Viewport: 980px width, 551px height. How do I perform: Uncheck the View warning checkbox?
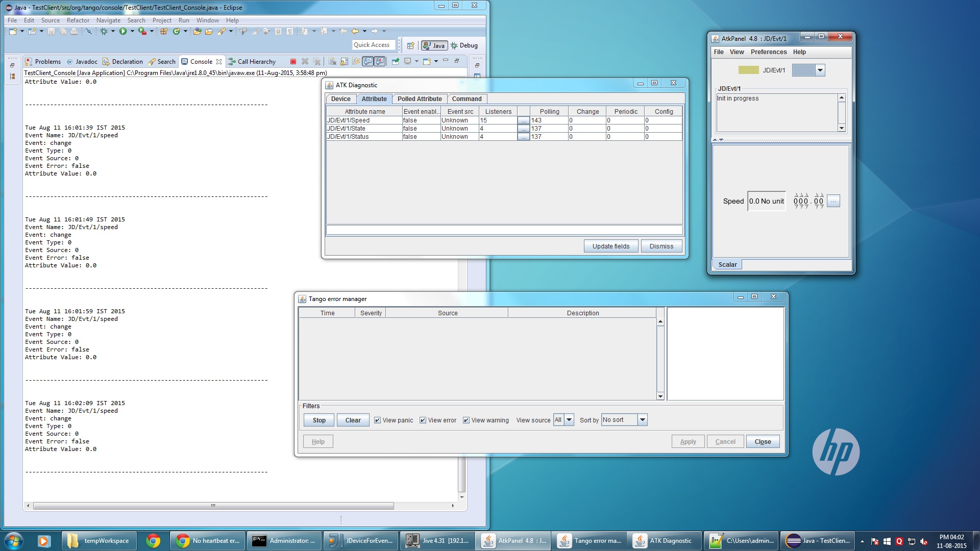466,420
